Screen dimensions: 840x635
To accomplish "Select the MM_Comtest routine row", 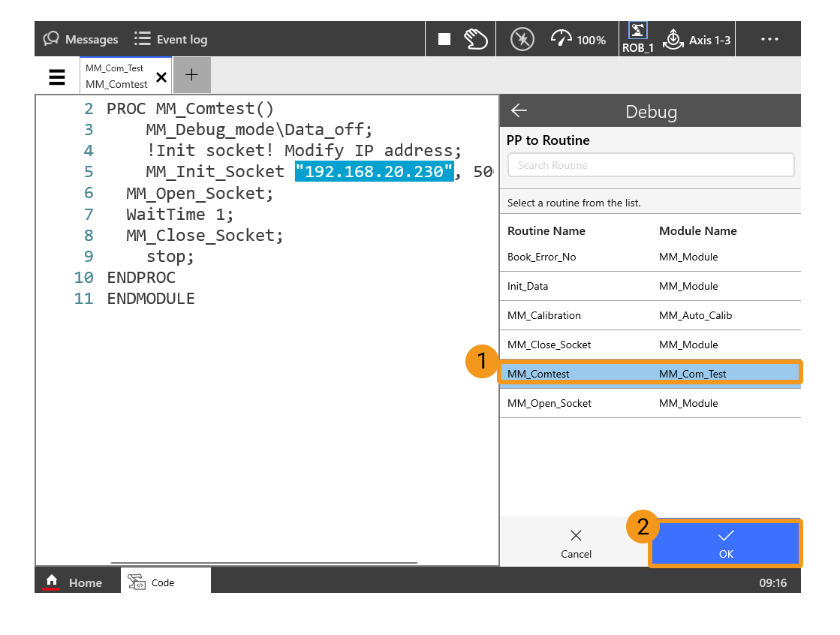I will [x=650, y=374].
